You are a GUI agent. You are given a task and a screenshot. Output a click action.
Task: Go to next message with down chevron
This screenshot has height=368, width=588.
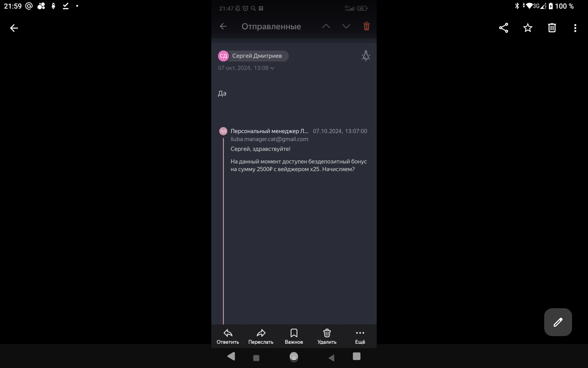(x=346, y=26)
